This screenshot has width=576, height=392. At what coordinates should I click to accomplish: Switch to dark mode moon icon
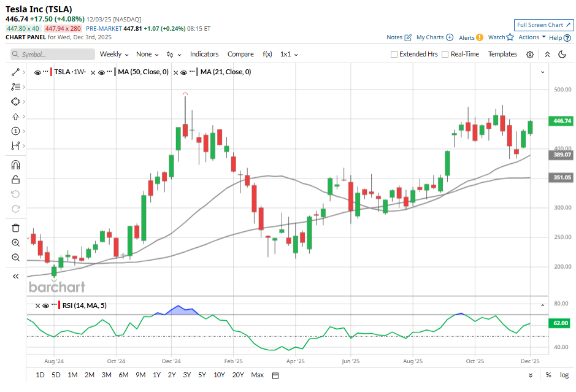tap(562, 55)
